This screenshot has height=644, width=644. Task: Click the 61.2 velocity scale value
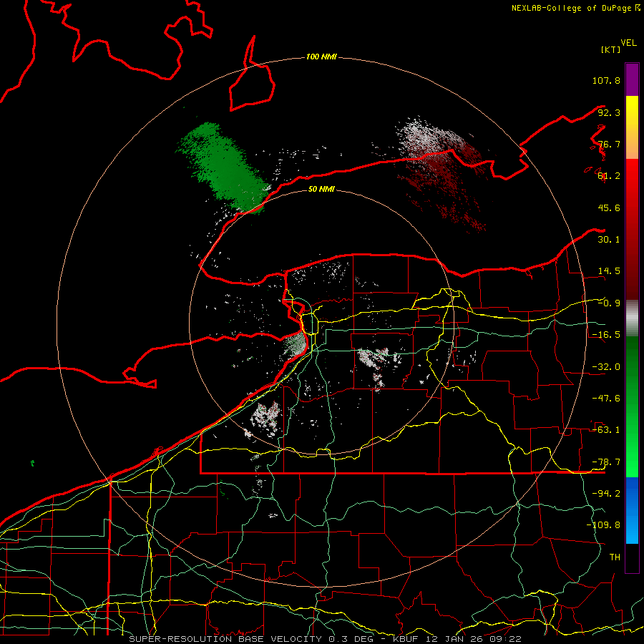point(609,176)
